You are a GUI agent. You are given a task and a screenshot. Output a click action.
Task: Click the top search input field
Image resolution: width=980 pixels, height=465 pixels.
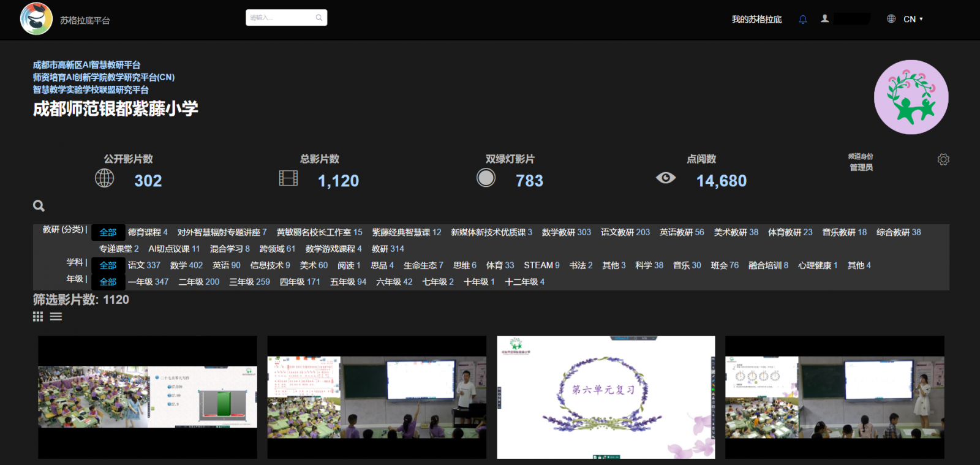coord(281,18)
